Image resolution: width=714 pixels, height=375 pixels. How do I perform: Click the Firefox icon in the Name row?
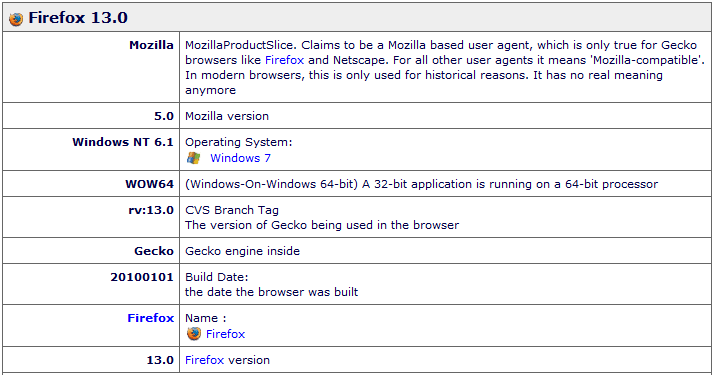point(194,334)
